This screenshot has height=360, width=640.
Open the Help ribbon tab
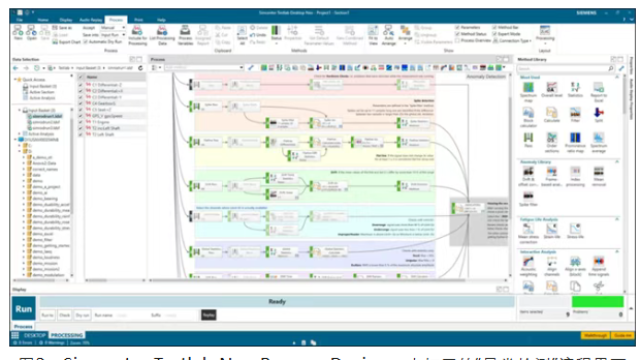162,20
